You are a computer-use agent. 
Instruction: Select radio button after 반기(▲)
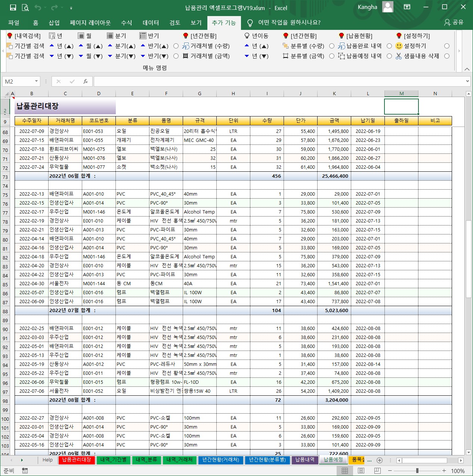click(176, 46)
